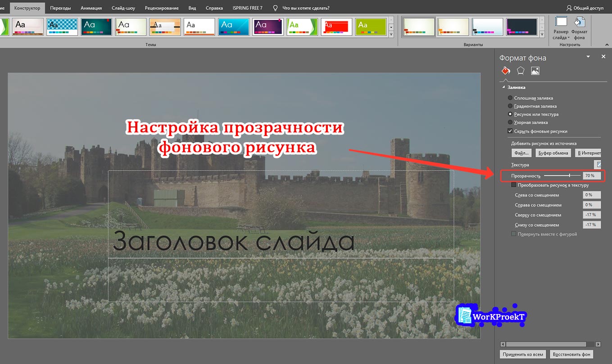
Task: Open the ISPRING FREE 7 ribbon tab
Action: coord(247,8)
